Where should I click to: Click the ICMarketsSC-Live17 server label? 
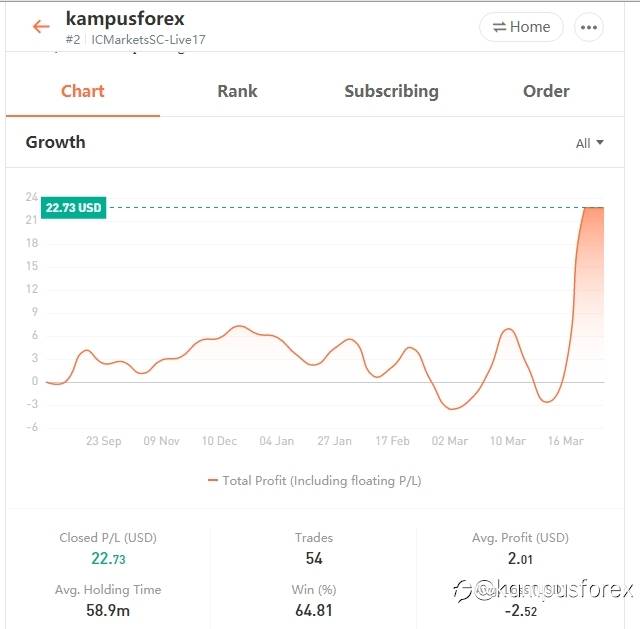[148, 40]
